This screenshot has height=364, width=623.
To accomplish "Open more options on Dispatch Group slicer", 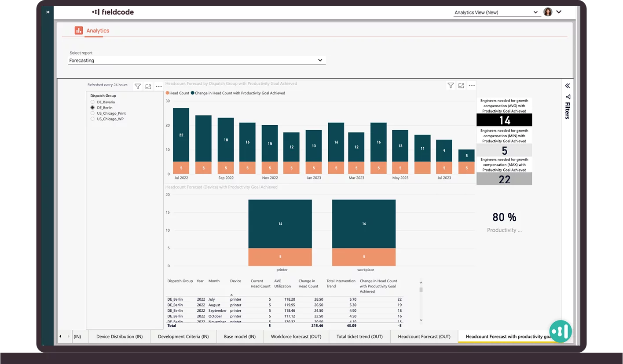I will point(159,87).
